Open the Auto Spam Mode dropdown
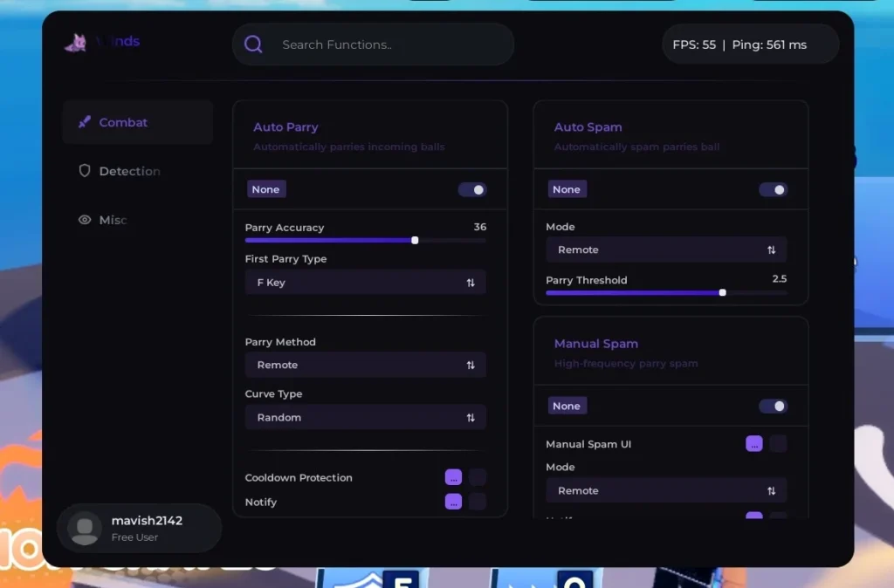Screen dimensions: 894x588 click(665, 250)
